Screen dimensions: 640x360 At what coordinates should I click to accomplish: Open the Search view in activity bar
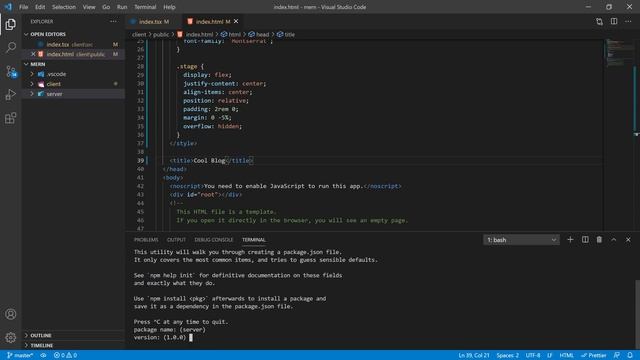(11, 48)
